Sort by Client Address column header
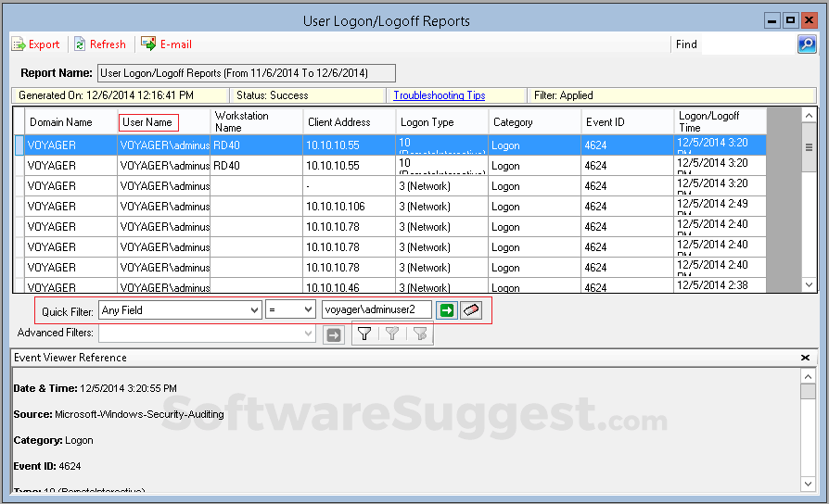 pyautogui.click(x=349, y=122)
